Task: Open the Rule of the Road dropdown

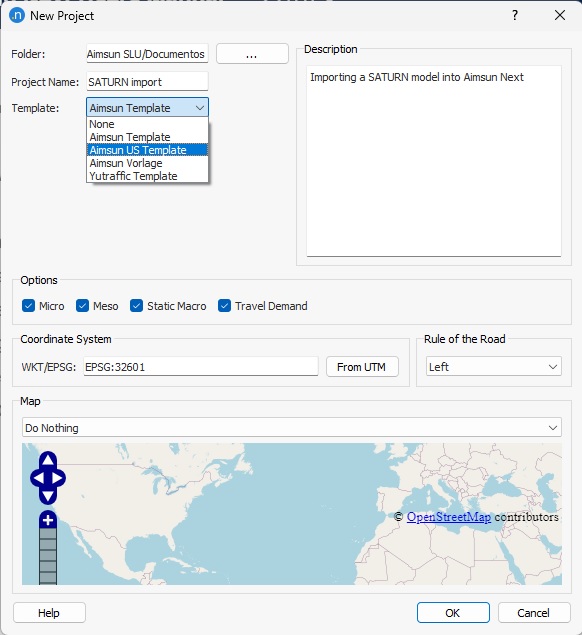Action: (493, 367)
